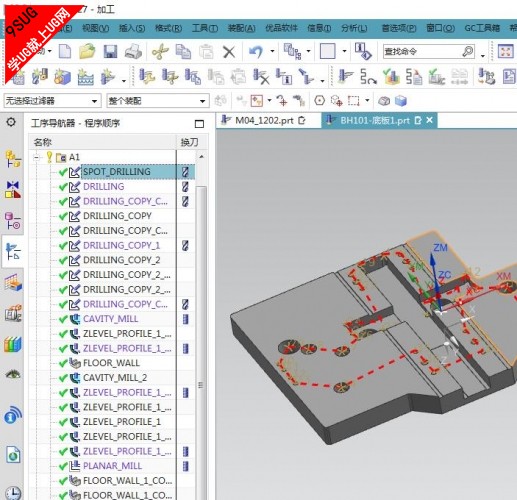Click the New file icon
The image size is (517, 500).
click(65, 52)
